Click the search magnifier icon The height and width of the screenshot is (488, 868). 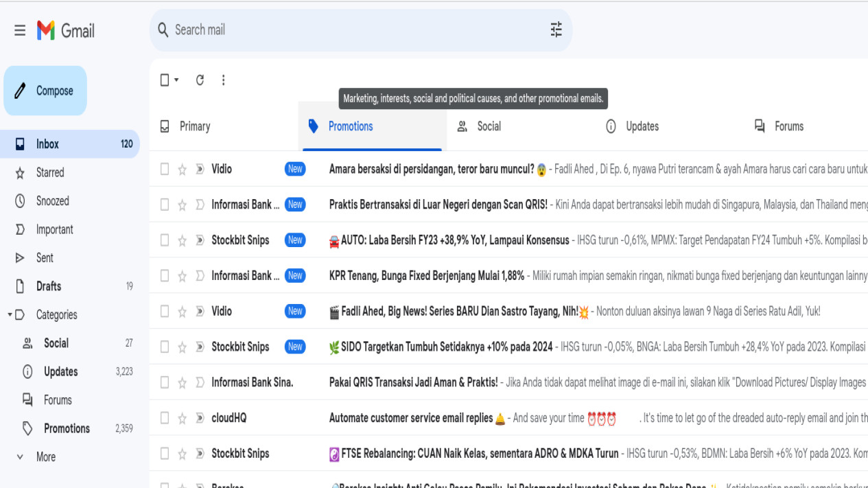pyautogui.click(x=163, y=30)
